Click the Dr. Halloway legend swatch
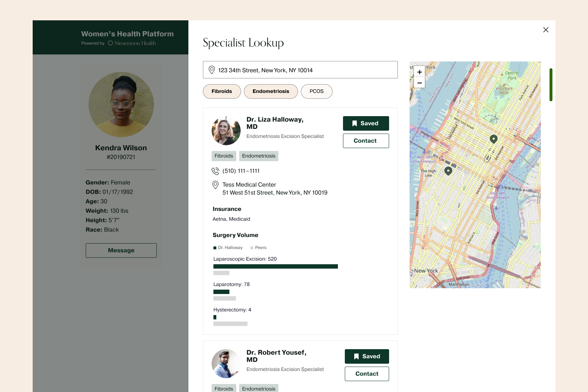Image resolution: width=588 pixels, height=392 pixels. click(215, 248)
